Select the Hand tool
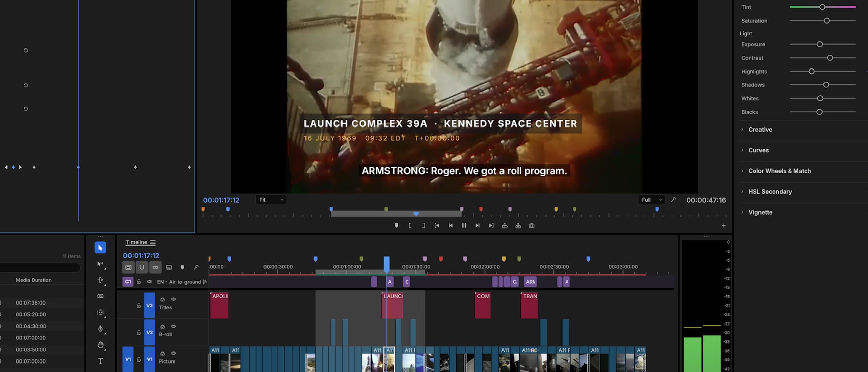This screenshot has height=372, width=868. click(100, 345)
